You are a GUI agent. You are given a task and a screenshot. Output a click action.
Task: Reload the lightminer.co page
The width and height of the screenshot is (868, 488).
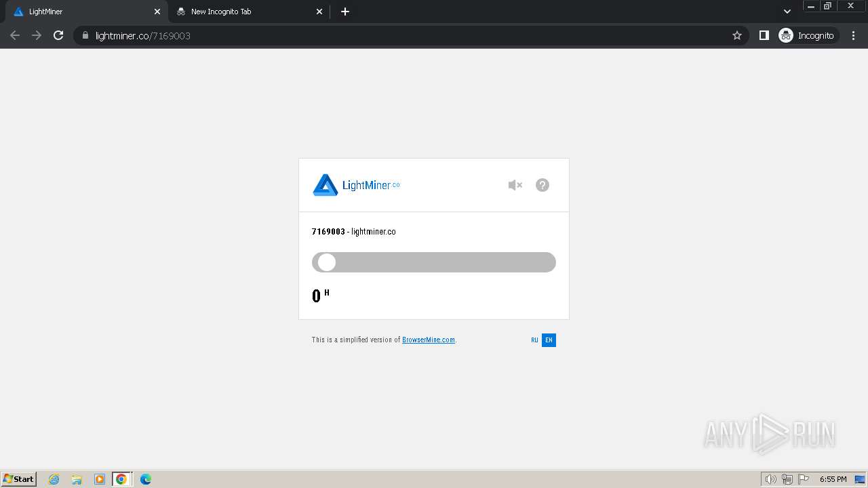point(58,35)
